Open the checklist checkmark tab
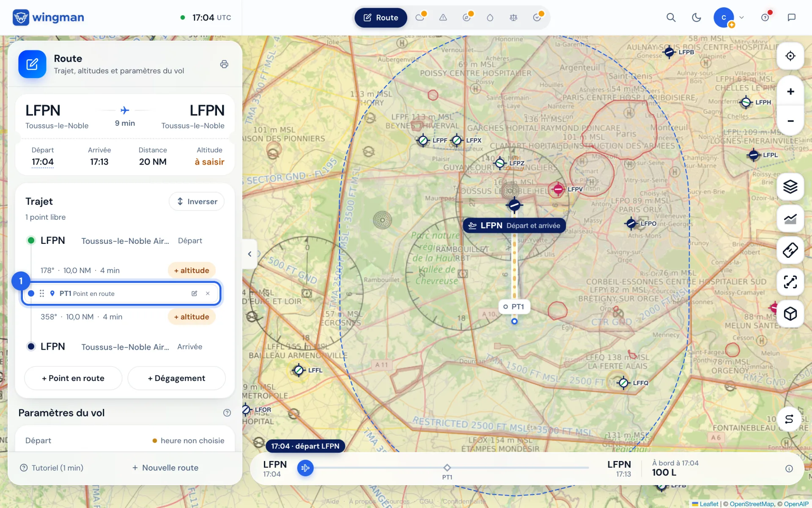 (537, 17)
